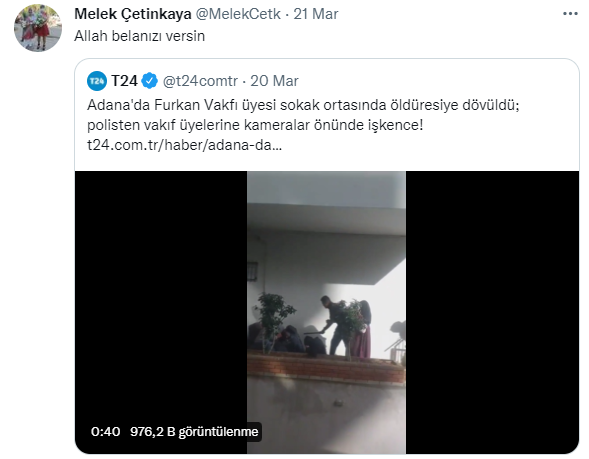Image resolution: width=589 pixels, height=459 pixels.
Task: Open the @MelekCetk handle
Action: (238, 14)
